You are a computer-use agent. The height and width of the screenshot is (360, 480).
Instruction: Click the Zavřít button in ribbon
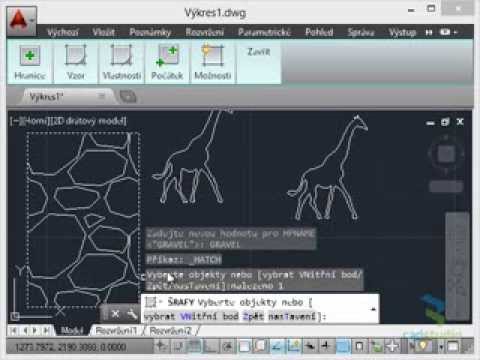tap(259, 52)
